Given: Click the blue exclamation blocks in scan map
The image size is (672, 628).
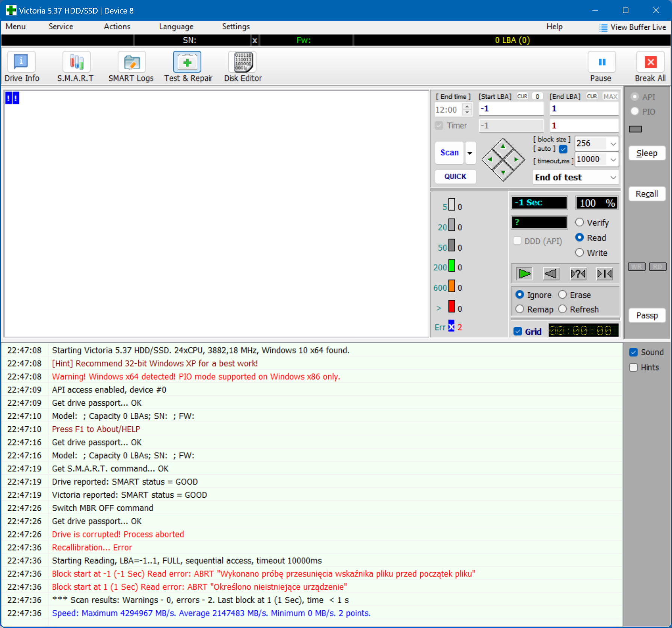Looking at the screenshot, I should (x=12, y=98).
